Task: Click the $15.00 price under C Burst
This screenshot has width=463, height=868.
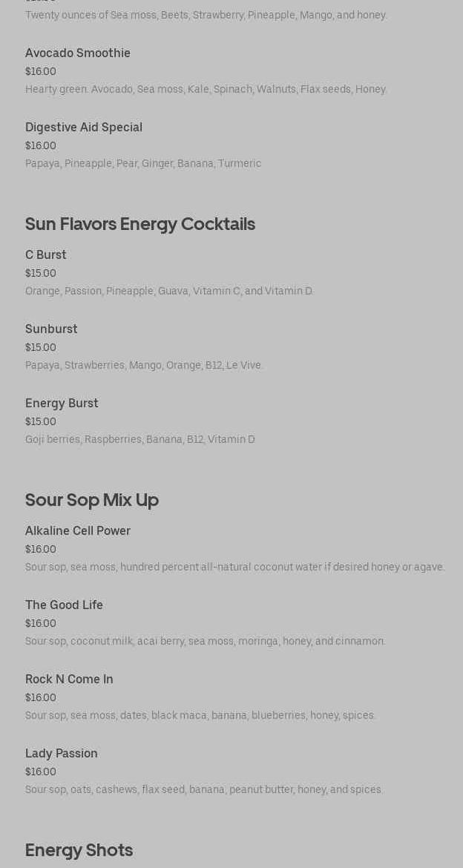Action: tap(41, 273)
